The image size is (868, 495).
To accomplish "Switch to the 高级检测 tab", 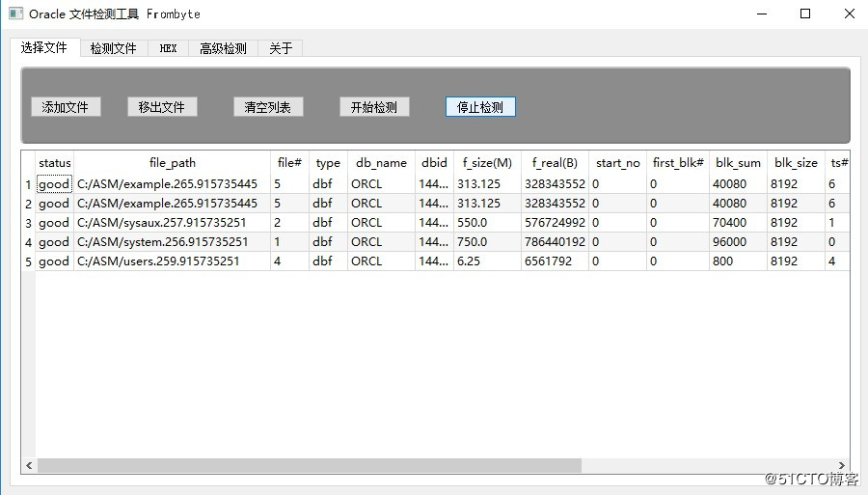I will click(x=223, y=48).
